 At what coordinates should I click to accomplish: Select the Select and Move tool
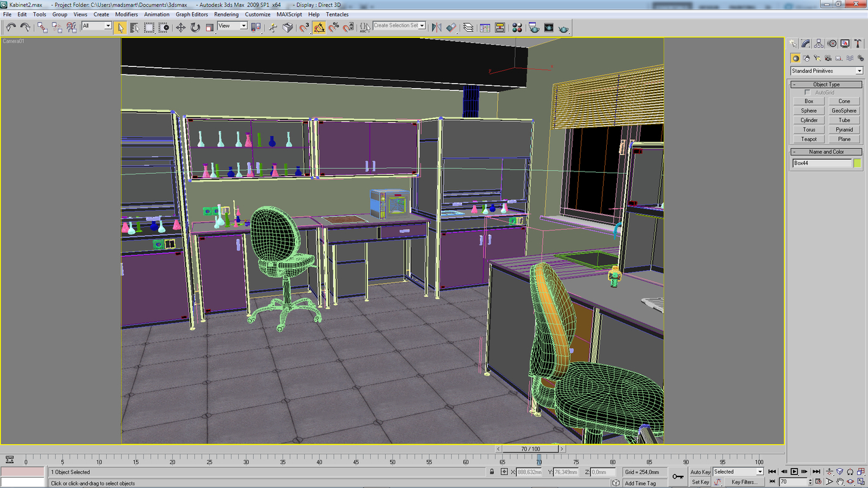[181, 27]
